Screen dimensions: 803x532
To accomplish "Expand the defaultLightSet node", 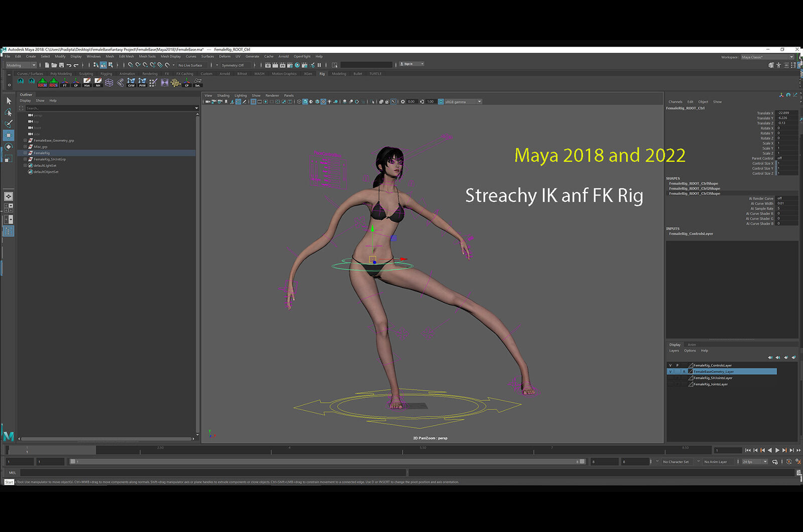I will pos(25,166).
